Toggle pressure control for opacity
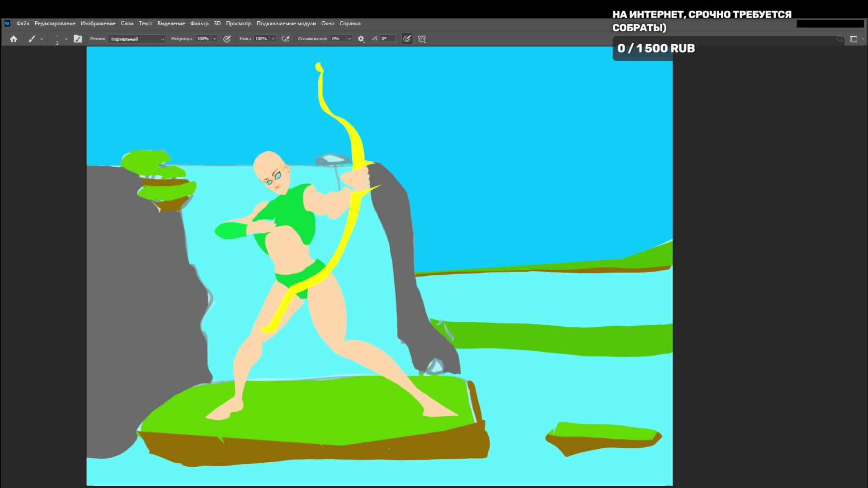This screenshot has height=488, width=868. (227, 39)
